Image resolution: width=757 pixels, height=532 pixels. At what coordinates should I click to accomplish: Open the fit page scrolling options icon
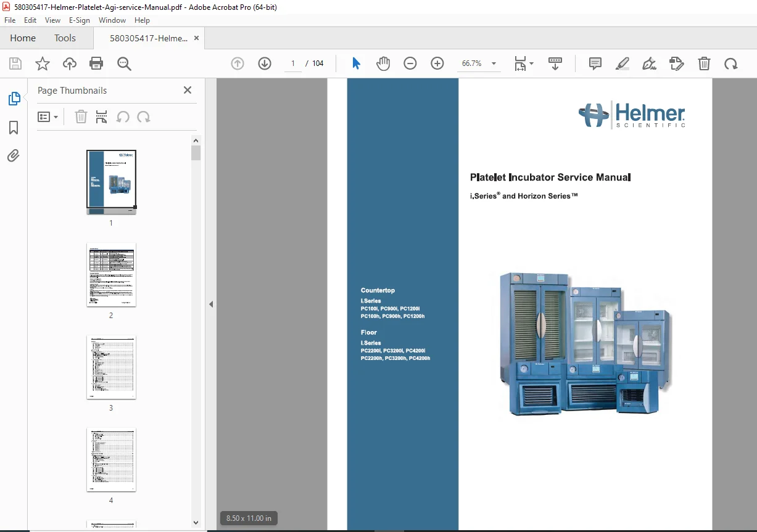[524, 63]
